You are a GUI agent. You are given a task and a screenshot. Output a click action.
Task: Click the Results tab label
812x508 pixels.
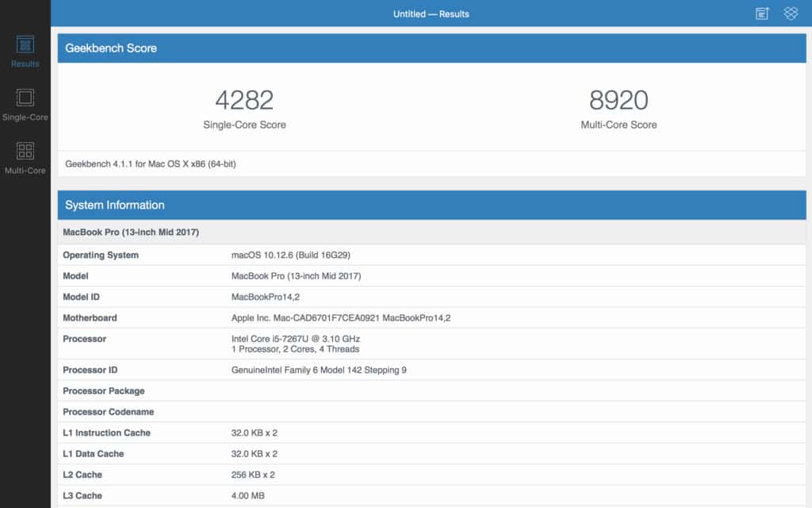coord(25,63)
